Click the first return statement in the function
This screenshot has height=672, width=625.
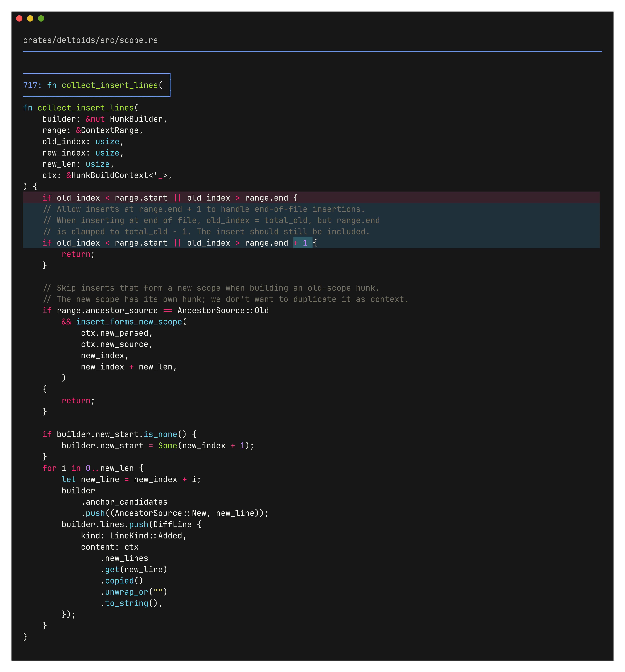(76, 254)
